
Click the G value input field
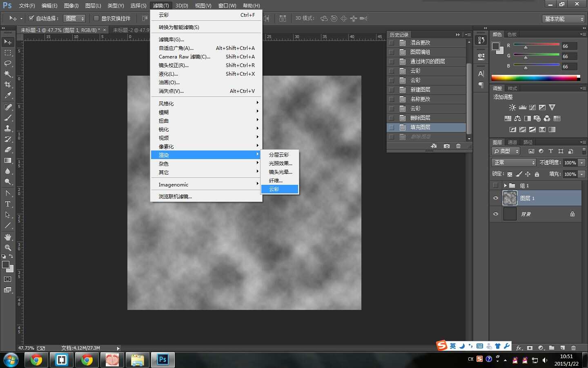[x=569, y=56]
